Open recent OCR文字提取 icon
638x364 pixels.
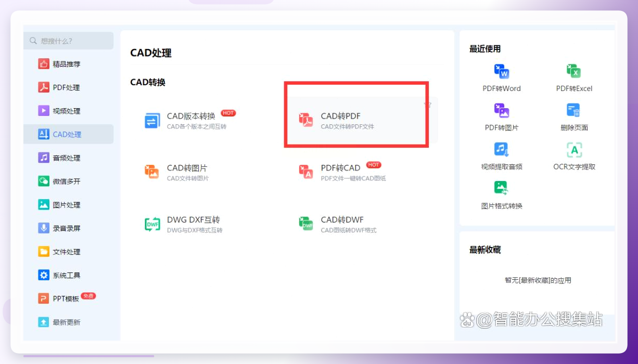[x=574, y=150]
